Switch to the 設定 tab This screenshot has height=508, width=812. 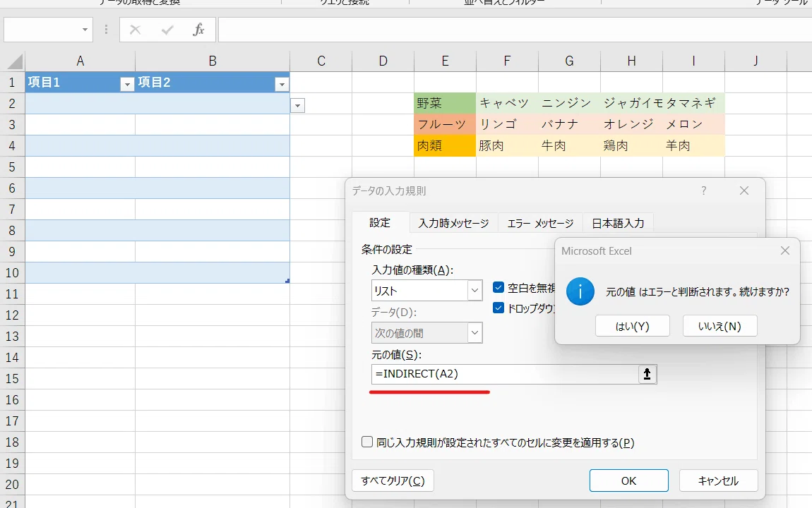click(x=380, y=223)
